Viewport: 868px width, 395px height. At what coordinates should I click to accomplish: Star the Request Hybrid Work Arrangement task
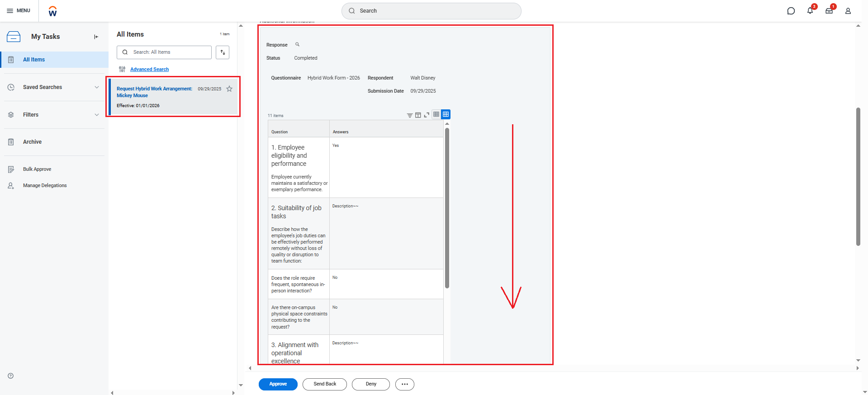pyautogui.click(x=229, y=89)
